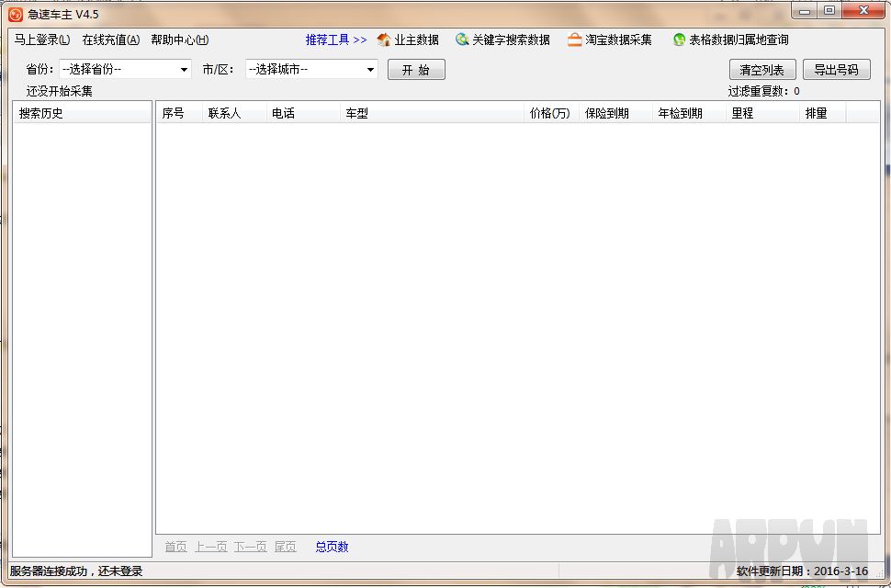Image resolution: width=891 pixels, height=588 pixels.
Task: Open the 省份 province dropdown
Action: click(x=125, y=69)
